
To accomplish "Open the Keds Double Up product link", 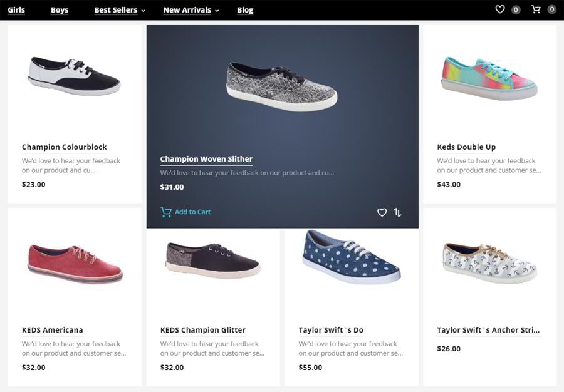I will pos(466,147).
